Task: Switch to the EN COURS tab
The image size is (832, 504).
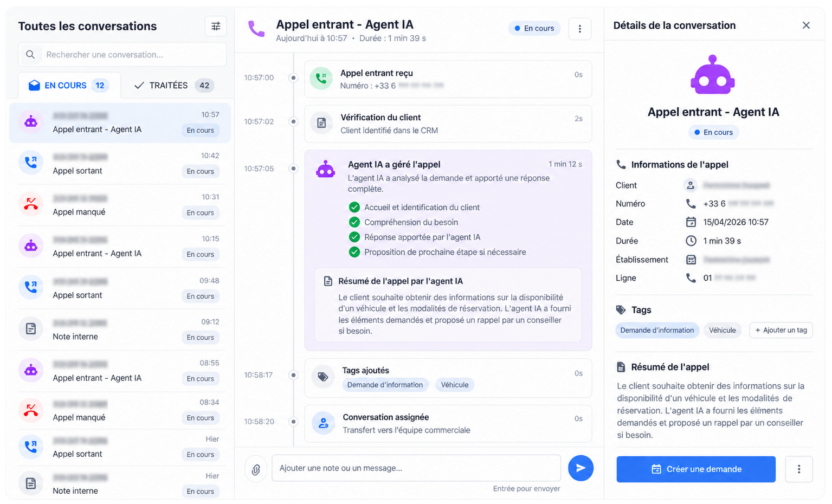Action: [x=69, y=85]
